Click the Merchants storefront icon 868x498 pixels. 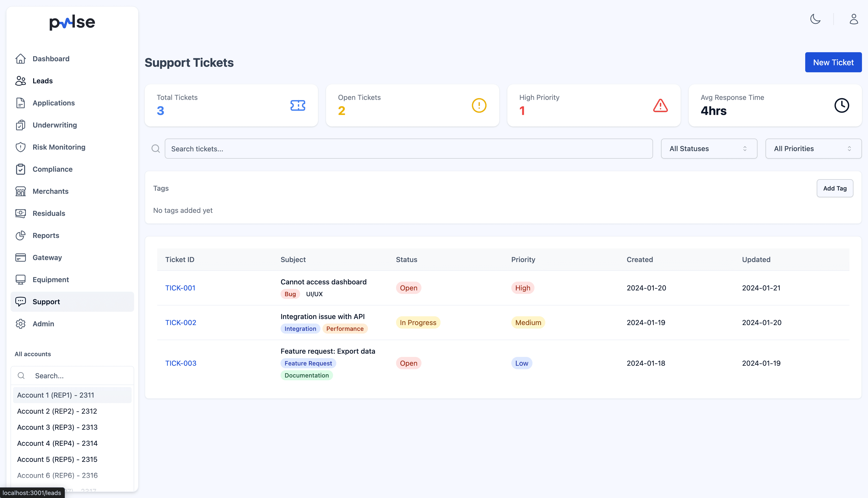coord(21,191)
